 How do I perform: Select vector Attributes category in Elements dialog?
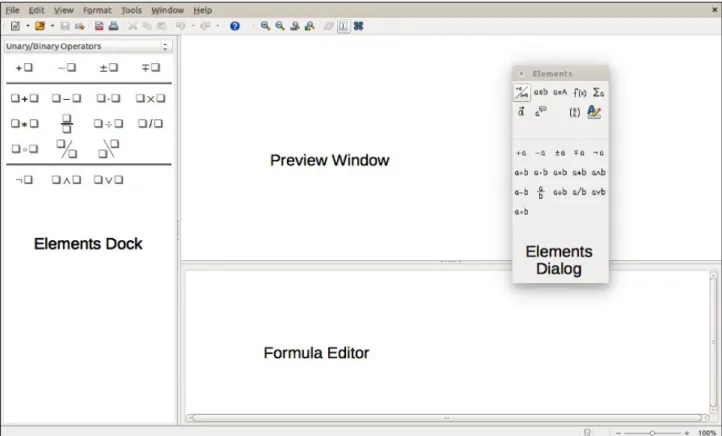pyautogui.click(x=521, y=112)
